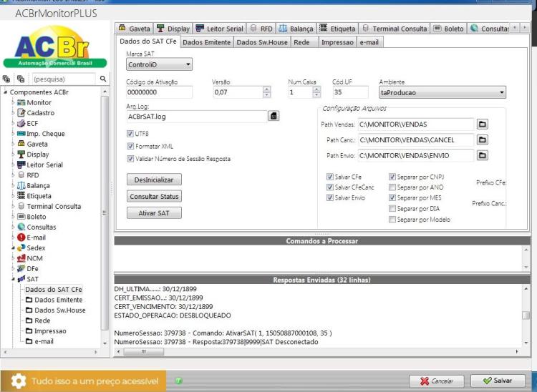The width and height of the screenshot is (537, 392).
Task: Select the SAT icon in tree
Action: tap(21, 279)
